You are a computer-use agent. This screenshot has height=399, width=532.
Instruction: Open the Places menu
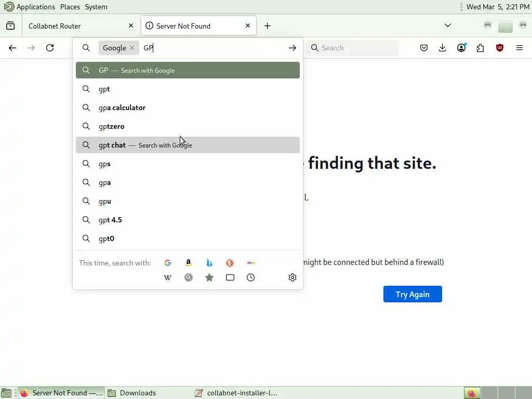click(70, 7)
